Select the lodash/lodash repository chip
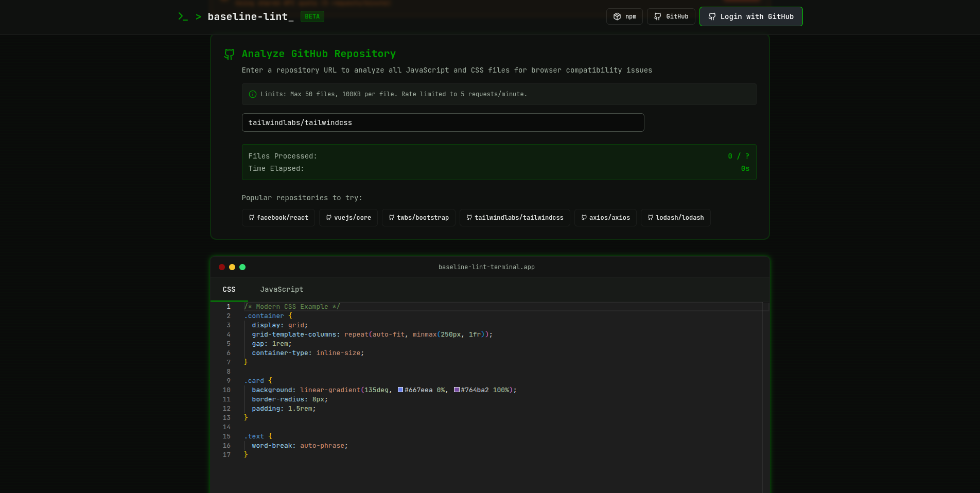The height and width of the screenshot is (493, 980). tap(675, 218)
